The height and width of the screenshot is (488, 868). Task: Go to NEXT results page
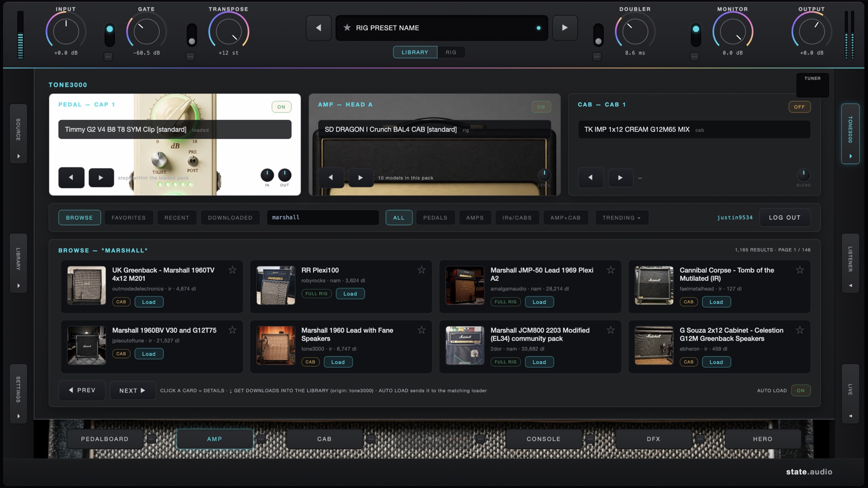(132, 390)
